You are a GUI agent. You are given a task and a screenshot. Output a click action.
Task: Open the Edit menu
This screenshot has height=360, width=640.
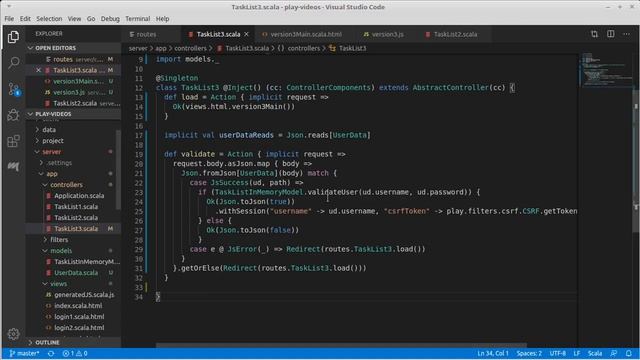25,19
